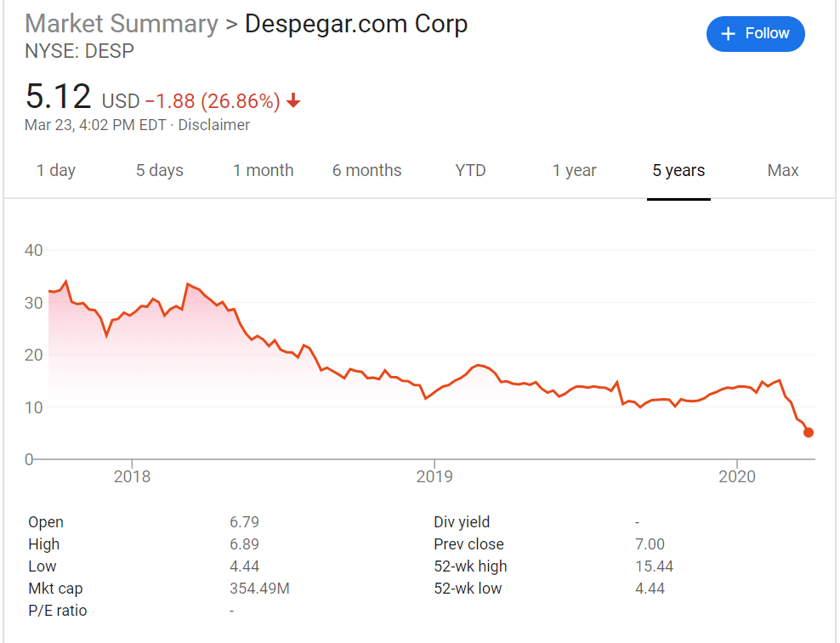Viewport: 840px width, 643px height.
Task: Select the 5 years tab
Action: tap(678, 171)
